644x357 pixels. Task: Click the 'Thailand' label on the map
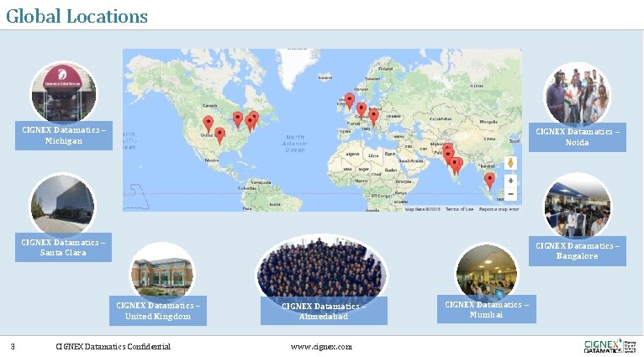click(486, 166)
